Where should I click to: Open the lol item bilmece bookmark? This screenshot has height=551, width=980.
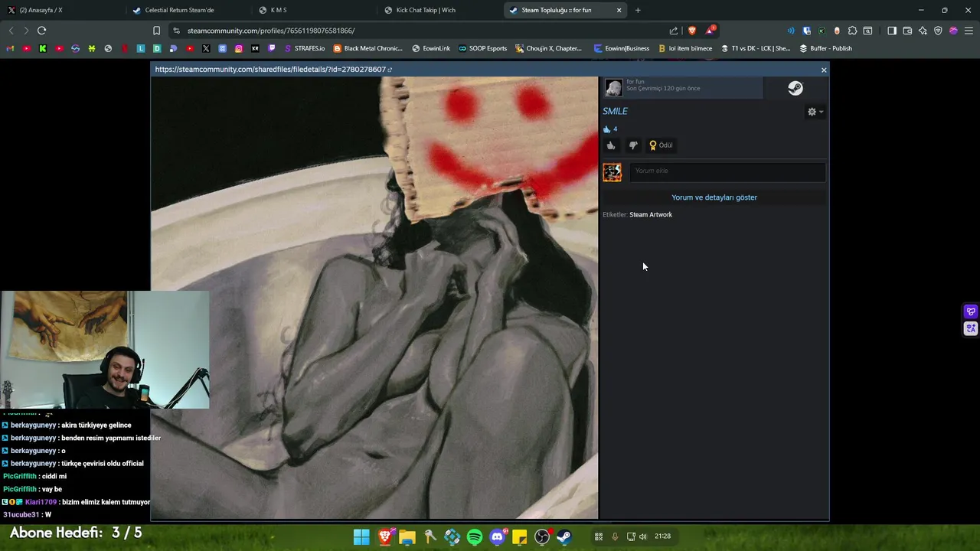[x=685, y=48]
